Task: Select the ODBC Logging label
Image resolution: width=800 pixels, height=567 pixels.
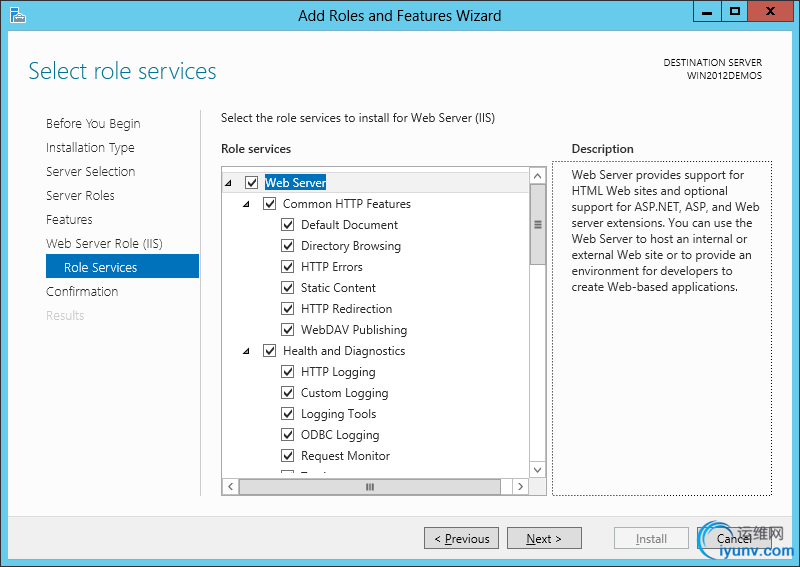Action: point(340,435)
